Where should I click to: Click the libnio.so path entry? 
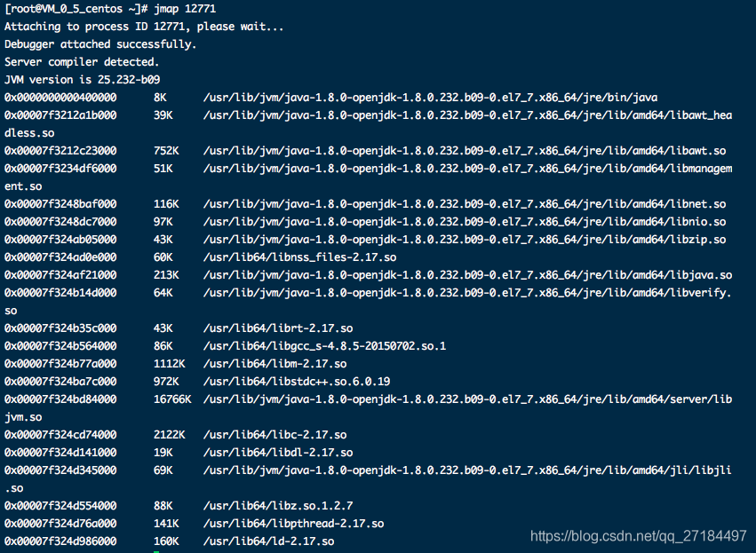[465, 222]
